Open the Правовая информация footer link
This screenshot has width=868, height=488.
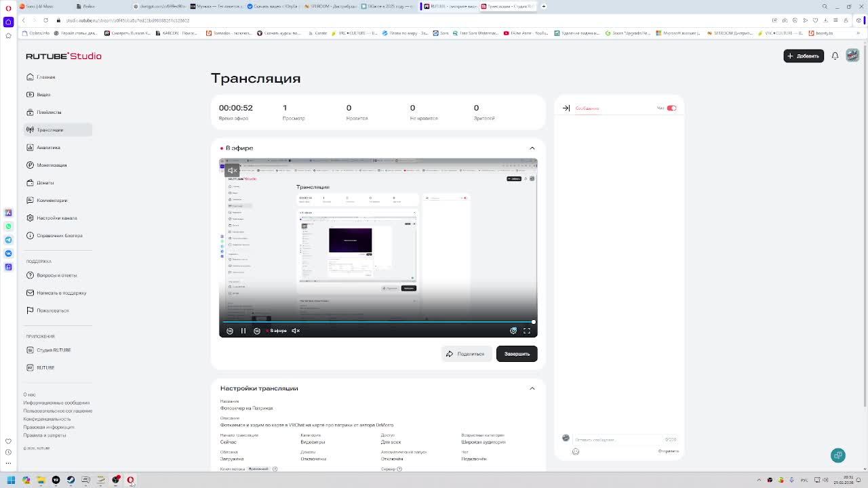(49, 427)
